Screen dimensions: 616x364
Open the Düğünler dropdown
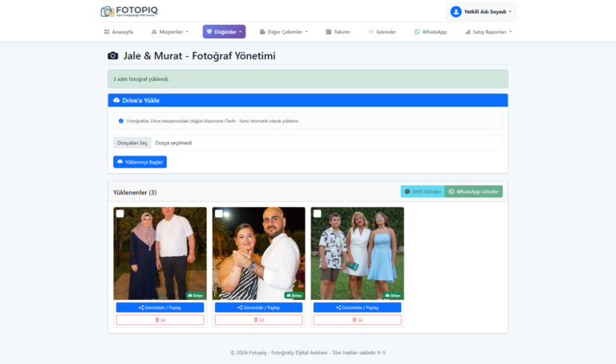click(224, 32)
